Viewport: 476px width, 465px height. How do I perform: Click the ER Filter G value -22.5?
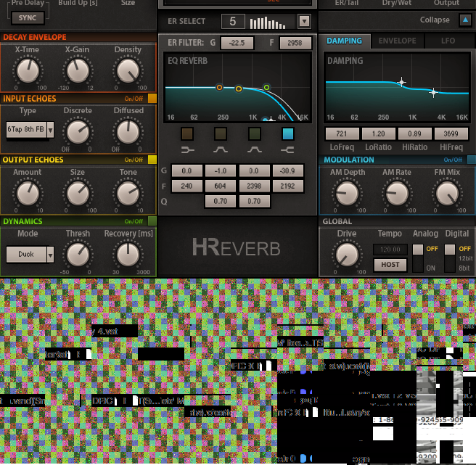pos(237,43)
